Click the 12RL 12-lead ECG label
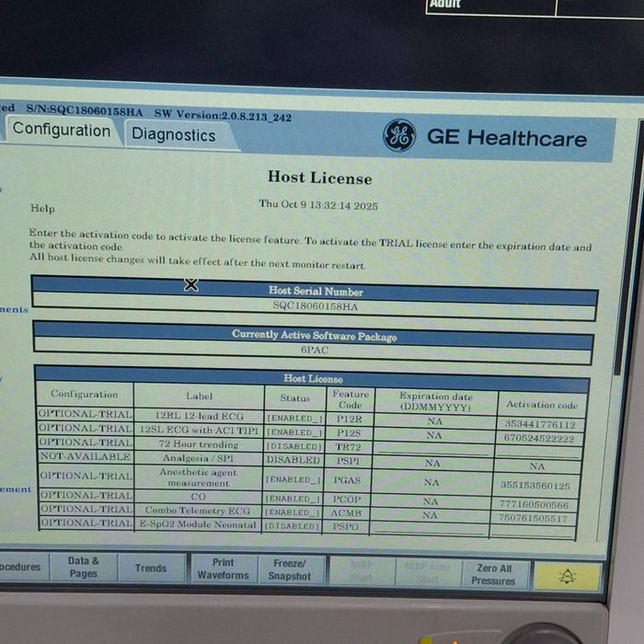 tap(200, 416)
